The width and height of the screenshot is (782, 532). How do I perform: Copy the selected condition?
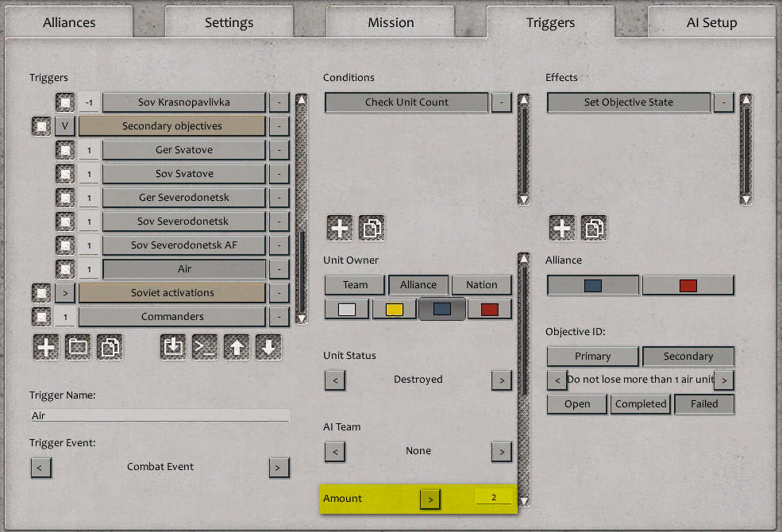tap(372, 229)
